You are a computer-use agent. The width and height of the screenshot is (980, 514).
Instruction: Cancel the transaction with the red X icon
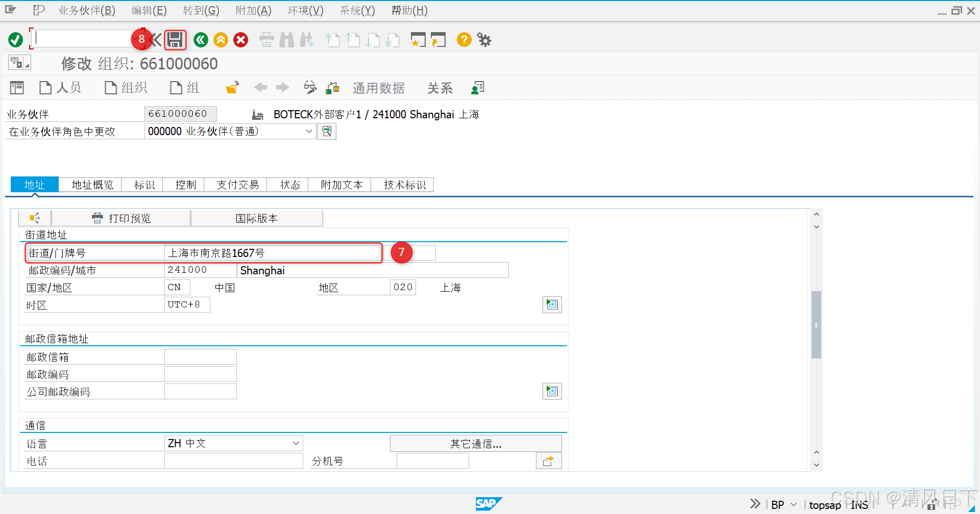pos(240,40)
